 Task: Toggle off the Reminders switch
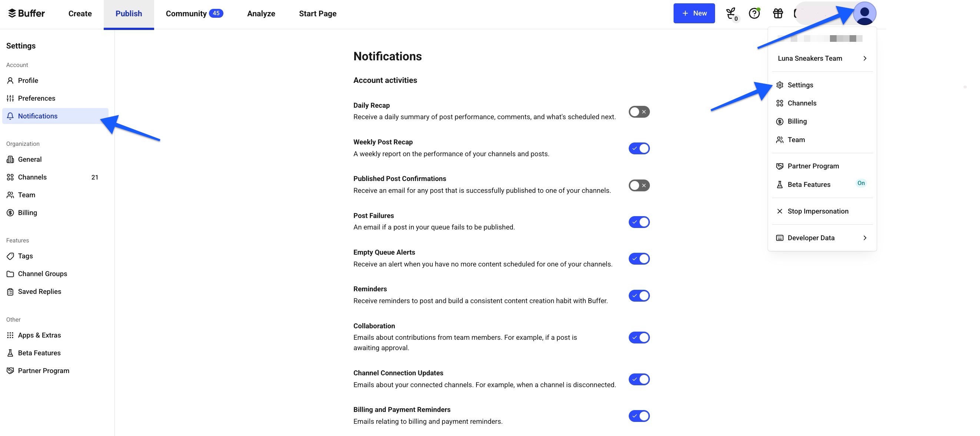click(x=639, y=295)
